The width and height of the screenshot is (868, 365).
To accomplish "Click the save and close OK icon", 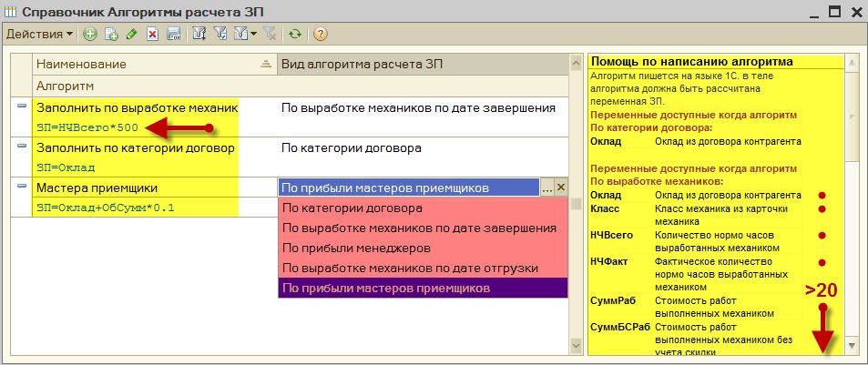I will 173,34.
